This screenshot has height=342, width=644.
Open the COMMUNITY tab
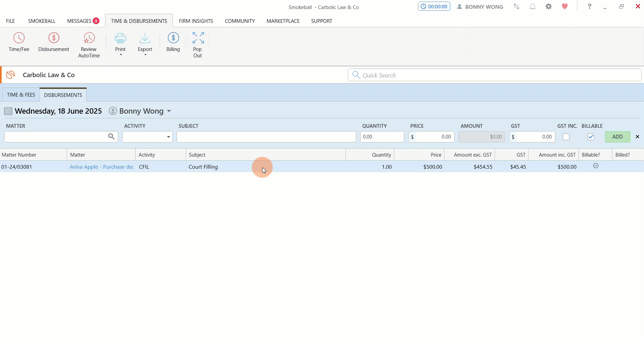coord(240,21)
